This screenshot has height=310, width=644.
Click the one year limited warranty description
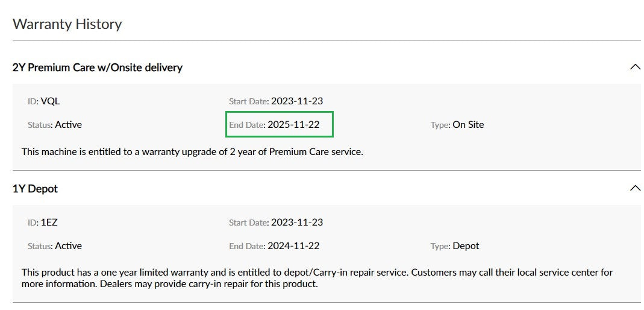pyautogui.click(x=317, y=278)
